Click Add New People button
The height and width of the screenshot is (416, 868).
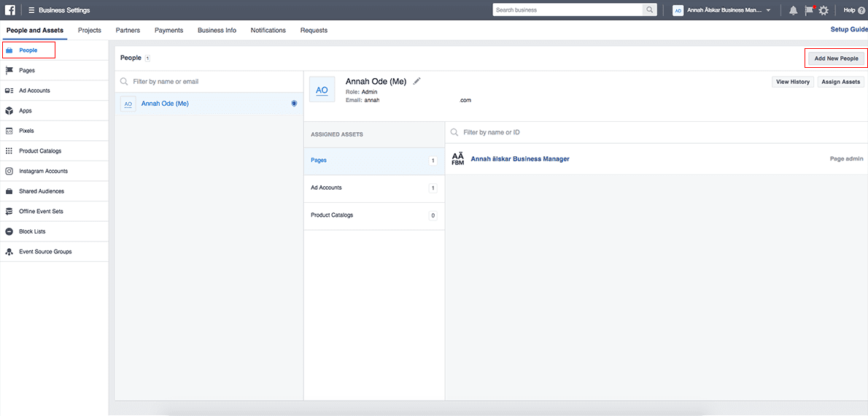coord(836,58)
